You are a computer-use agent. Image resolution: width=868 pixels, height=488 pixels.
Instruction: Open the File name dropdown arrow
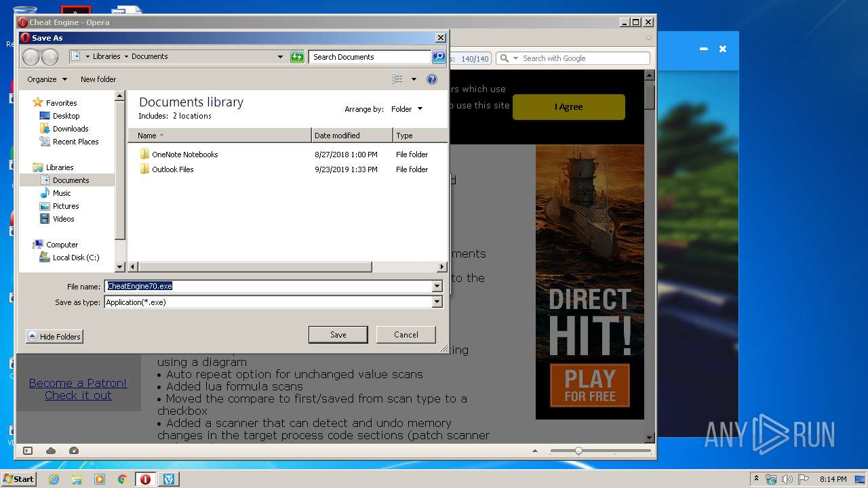(x=437, y=286)
